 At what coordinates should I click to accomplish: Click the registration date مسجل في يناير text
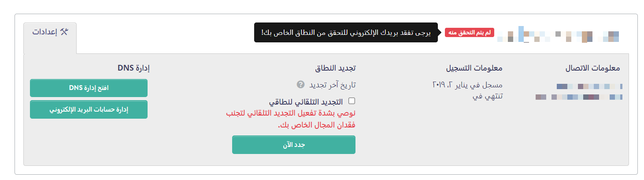[468, 84]
